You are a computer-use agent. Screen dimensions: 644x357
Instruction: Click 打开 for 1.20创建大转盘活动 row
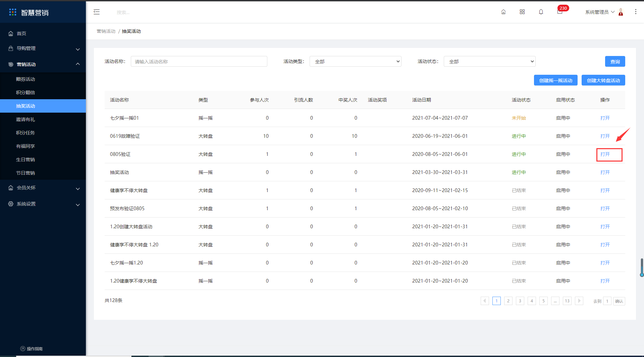[605, 227]
